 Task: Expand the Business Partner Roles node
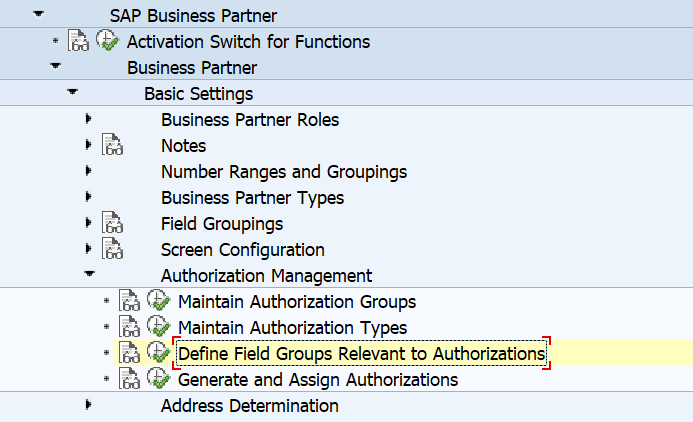click(x=88, y=118)
